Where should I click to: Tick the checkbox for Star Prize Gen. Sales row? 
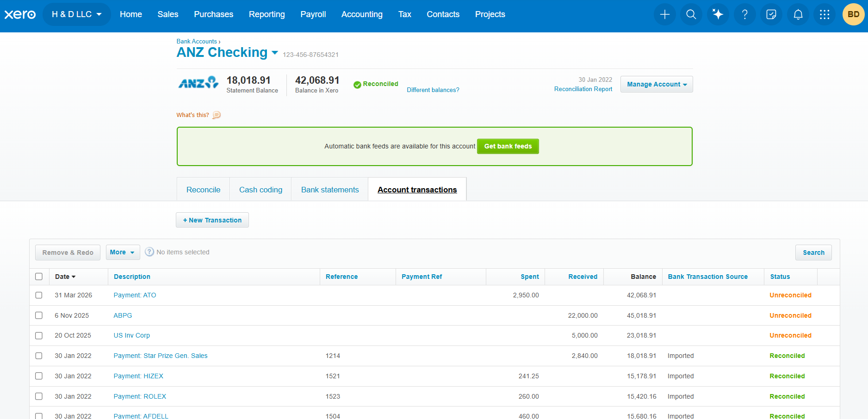39,356
